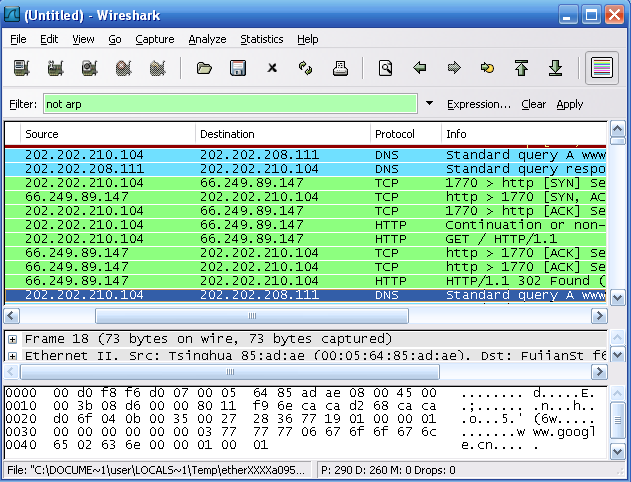Click hex offset 0030 line
Image resolution: width=631 pixels, height=482 pixels.
[301, 432]
